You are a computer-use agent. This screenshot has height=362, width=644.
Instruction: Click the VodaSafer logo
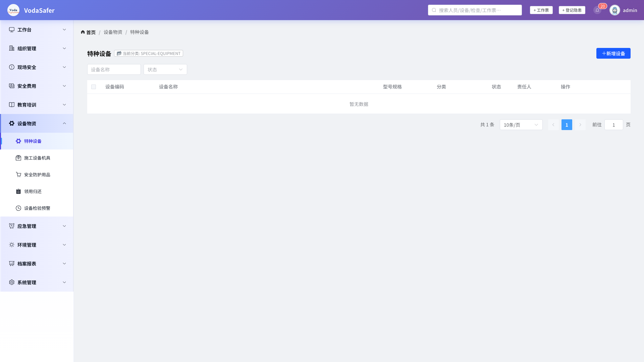[13, 10]
